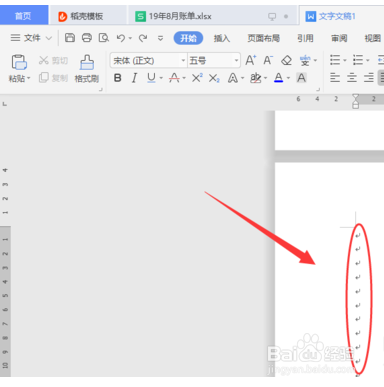
Task: Click tab stop selector at ruler corner
Action: pyautogui.click(x=5, y=104)
